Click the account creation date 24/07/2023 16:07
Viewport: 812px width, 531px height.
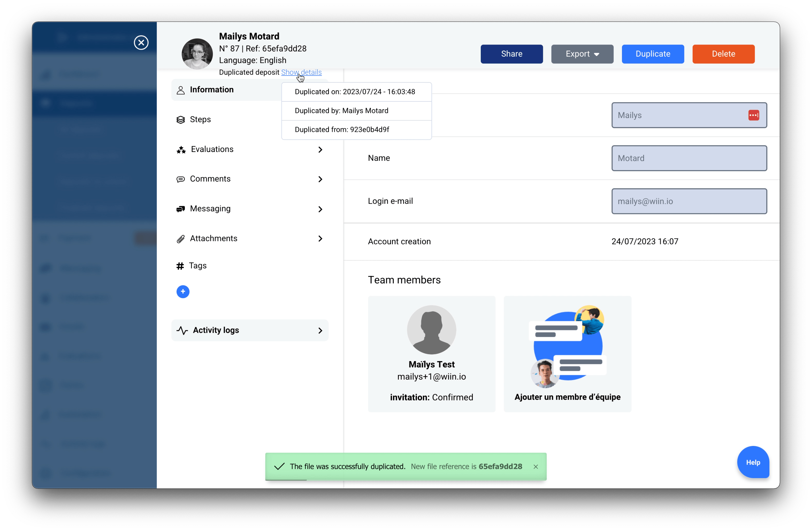tap(644, 241)
